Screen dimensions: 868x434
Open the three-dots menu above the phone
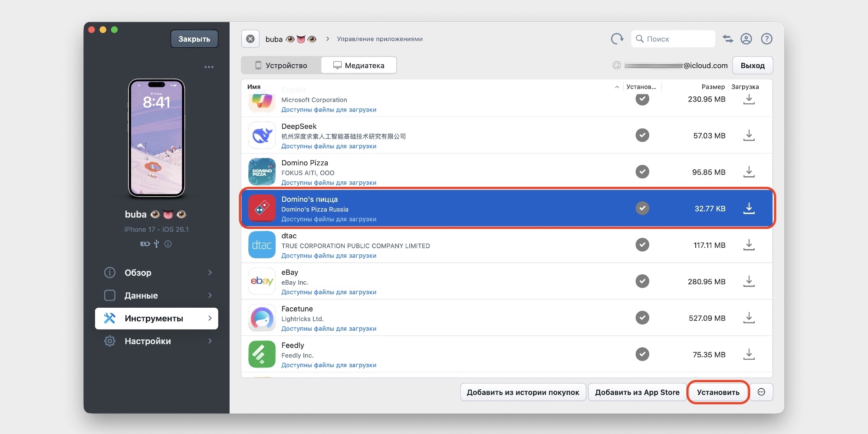[x=209, y=67]
